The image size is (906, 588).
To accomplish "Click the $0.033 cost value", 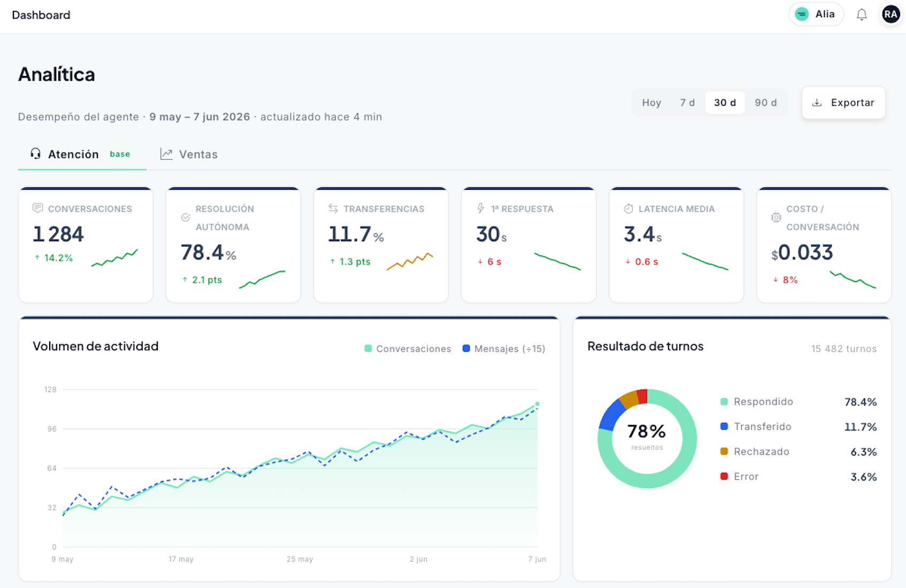I will tap(802, 252).
